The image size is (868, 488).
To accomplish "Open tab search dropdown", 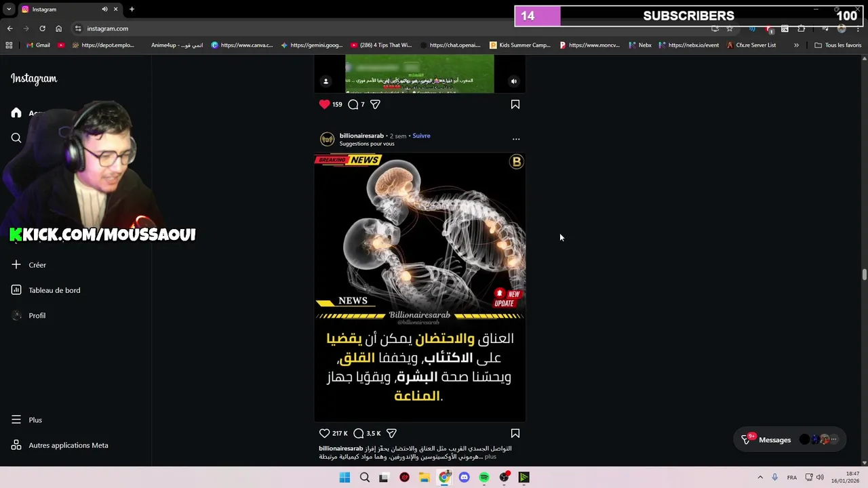I will pyautogui.click(x=9, y=9).
